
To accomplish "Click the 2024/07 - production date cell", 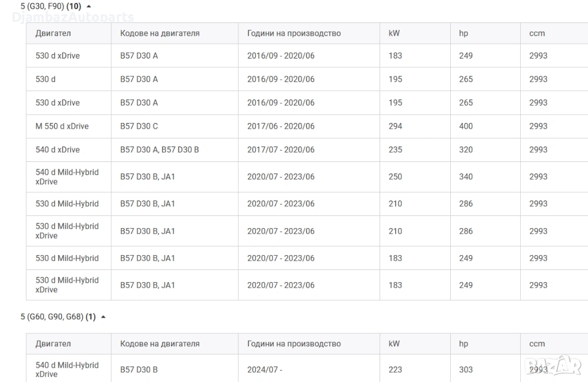I will 265,369.
